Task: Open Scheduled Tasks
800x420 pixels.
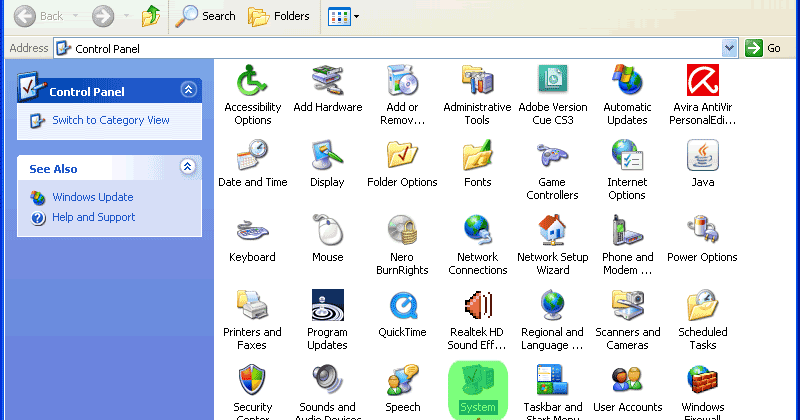Action: (x=703, y=320)
